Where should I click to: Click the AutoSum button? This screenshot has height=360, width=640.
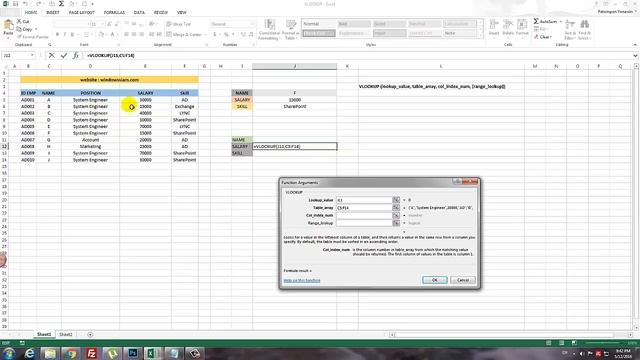point(545,21)
